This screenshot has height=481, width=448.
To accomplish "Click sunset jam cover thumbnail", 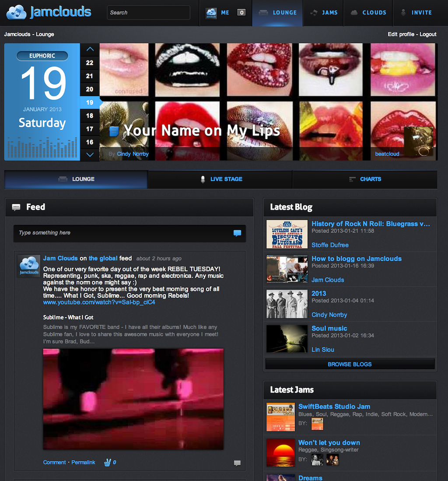I will pos(280,453).
